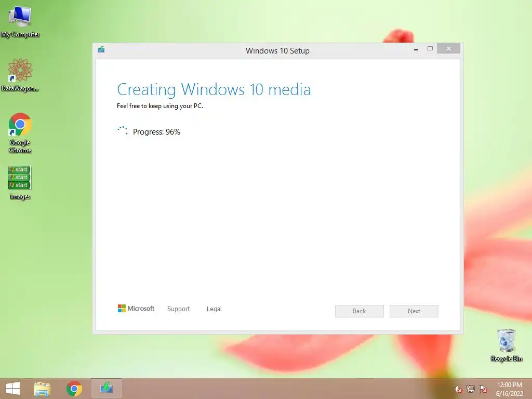Click 'Feel free to keep using your PC.'
Image resolution: width=532 pixels, height=399 pixels.
point(160,106)
